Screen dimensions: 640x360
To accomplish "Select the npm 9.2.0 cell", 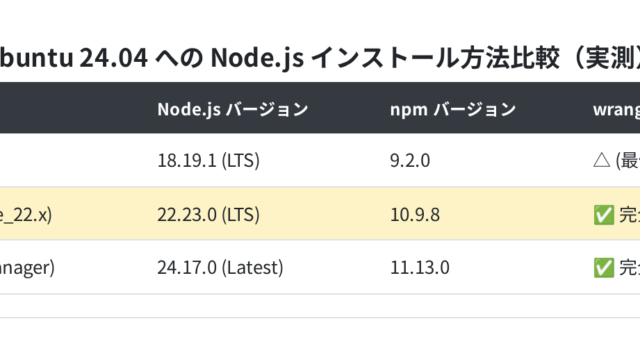I will (x=410, y=160).
